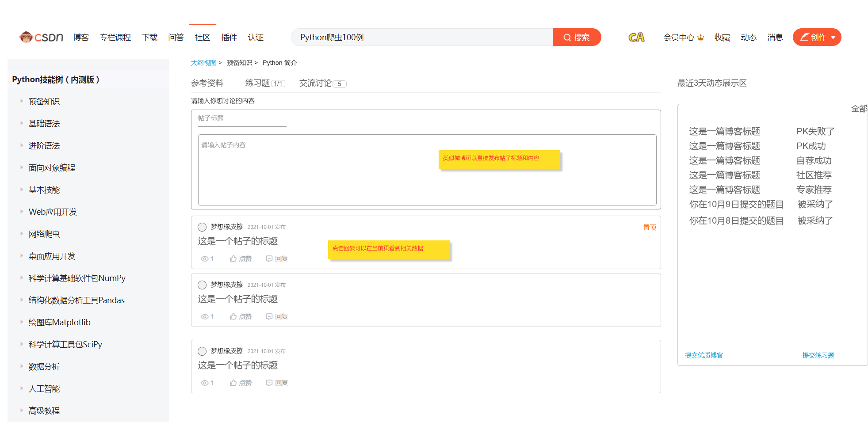868x422 pixels.
Task: Click the 回复 comment icon on first post
Action: click(269, 259)
